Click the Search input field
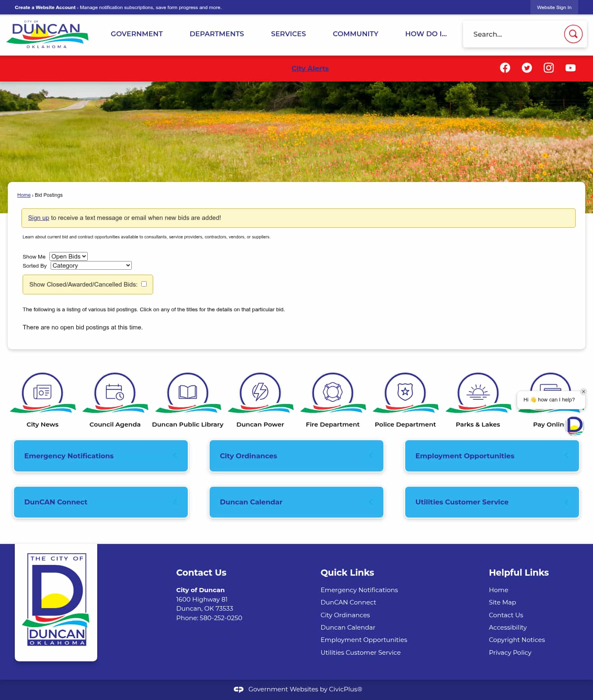Screen dimensions: 593x700 point(515,34)
